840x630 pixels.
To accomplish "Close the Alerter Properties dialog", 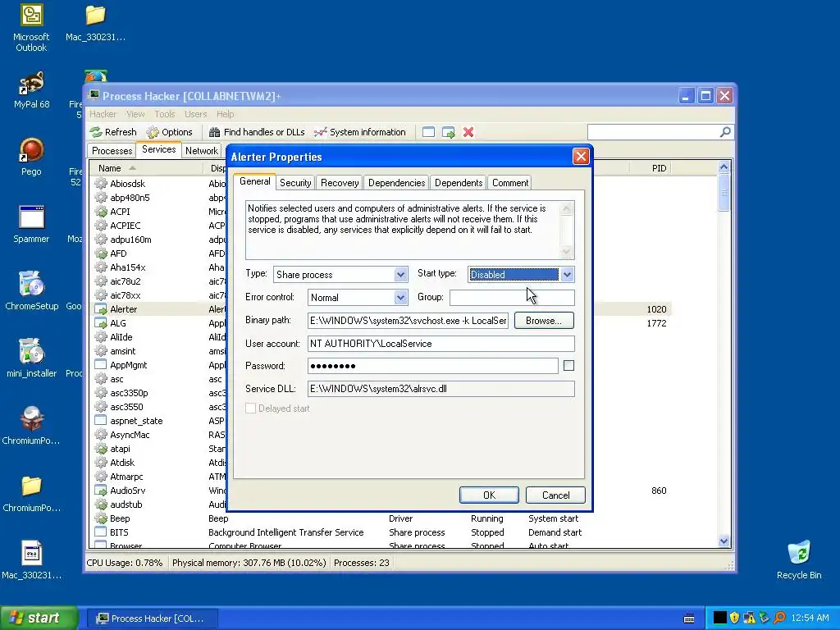I will pos(581,157).
